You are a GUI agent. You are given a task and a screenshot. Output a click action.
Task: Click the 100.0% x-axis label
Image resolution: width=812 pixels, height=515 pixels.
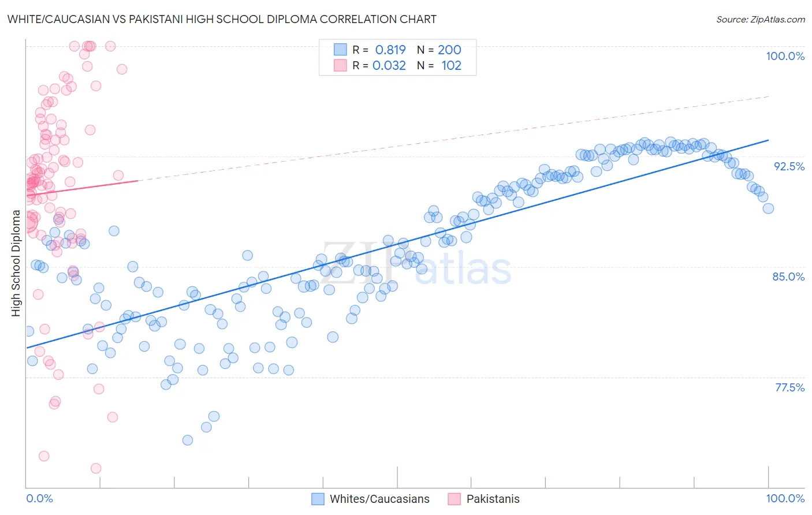[785, 498]
